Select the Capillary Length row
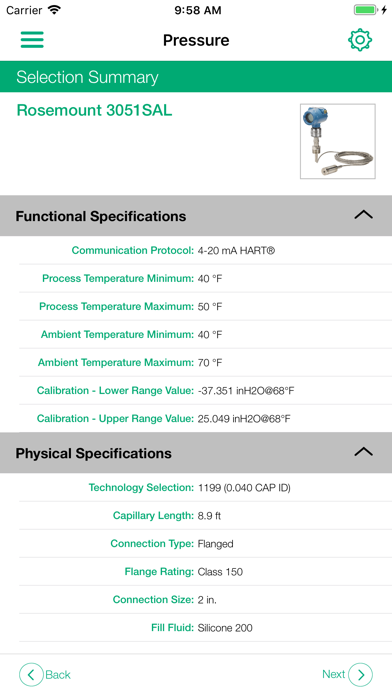The image size is (392, 696). pyautogui.click(x=205, y=515)
